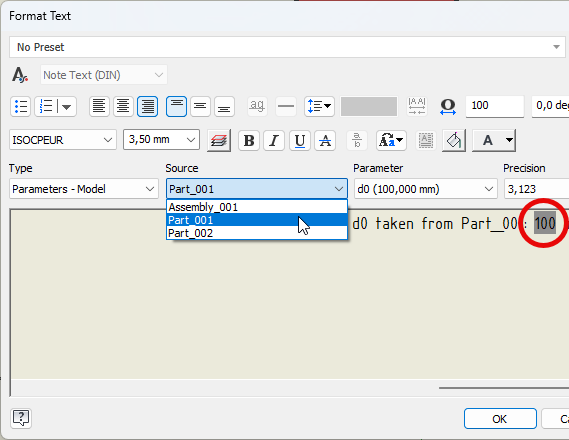The image size is (569, 440).
Task: Click the layers color icon
Action: pyautogui.click(x=219, y=140)
